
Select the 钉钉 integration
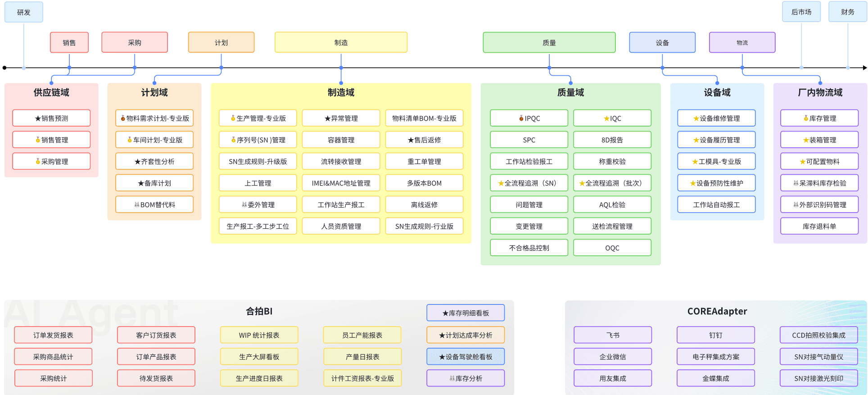click(716, 335)
